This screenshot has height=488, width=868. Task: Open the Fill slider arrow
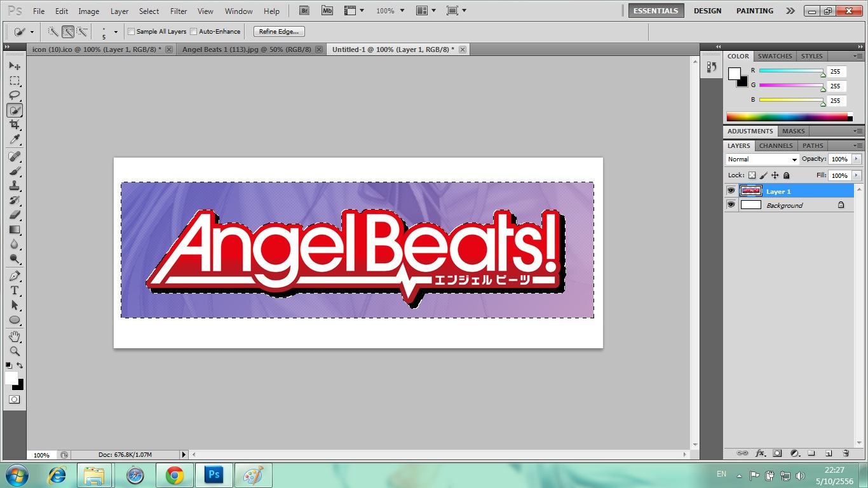[x=857, y=175]
